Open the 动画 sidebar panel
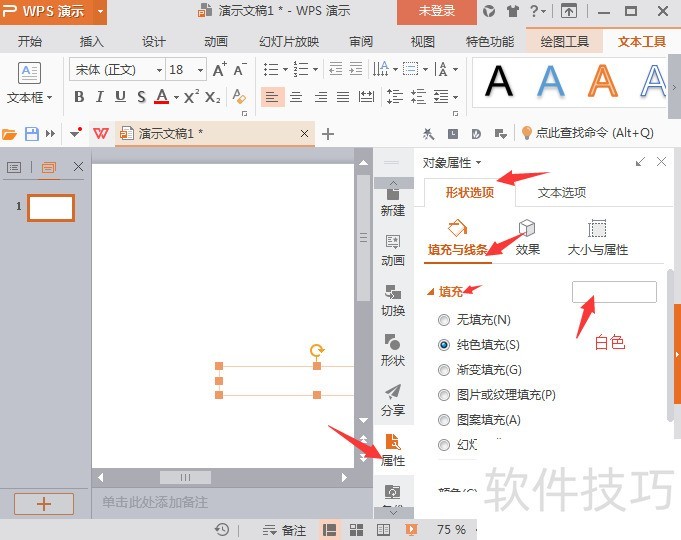This screenshot has height=540, width=681. 393,251
